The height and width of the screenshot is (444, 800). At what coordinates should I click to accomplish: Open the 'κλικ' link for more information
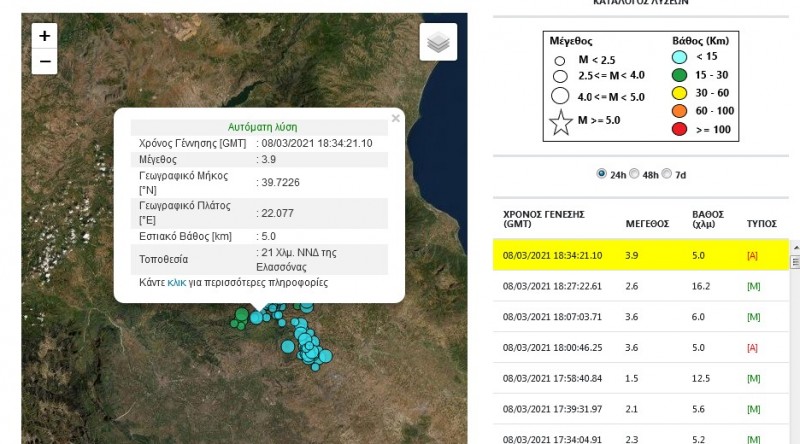[176, 283]
